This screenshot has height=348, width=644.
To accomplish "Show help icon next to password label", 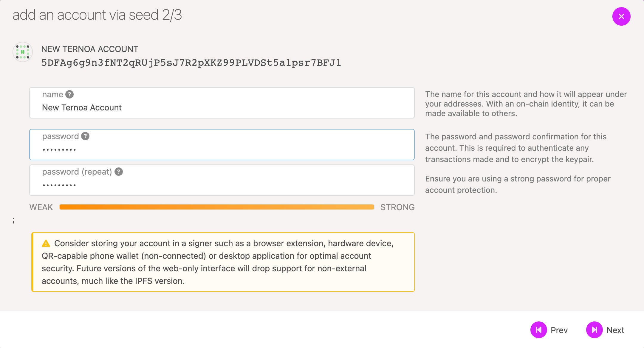I will [x=85, y=136].
